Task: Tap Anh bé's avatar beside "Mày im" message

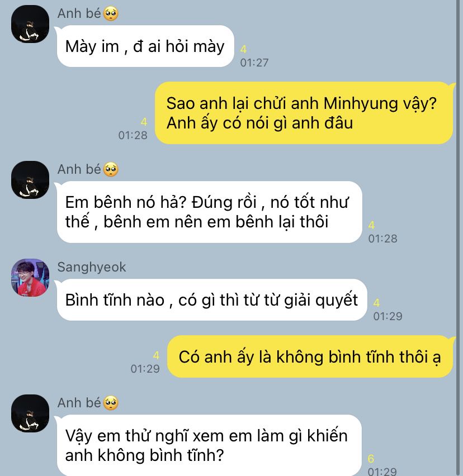Action: (x=30, y=24)
